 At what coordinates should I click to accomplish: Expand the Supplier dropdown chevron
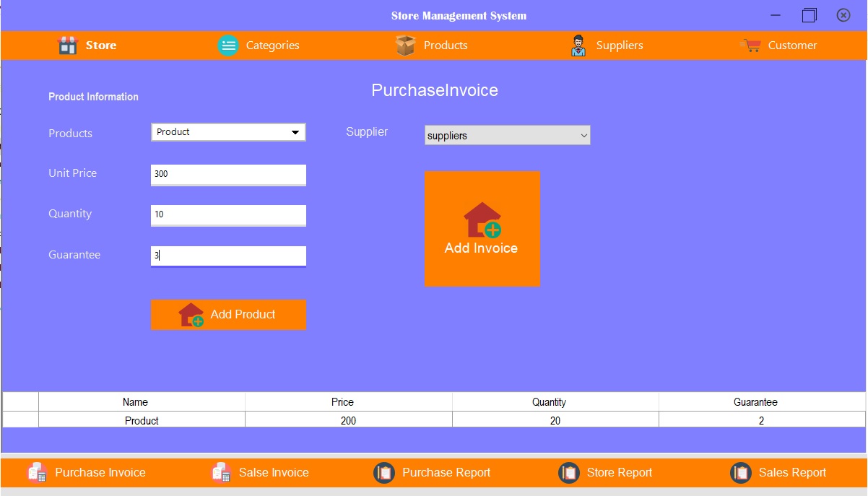584,136
